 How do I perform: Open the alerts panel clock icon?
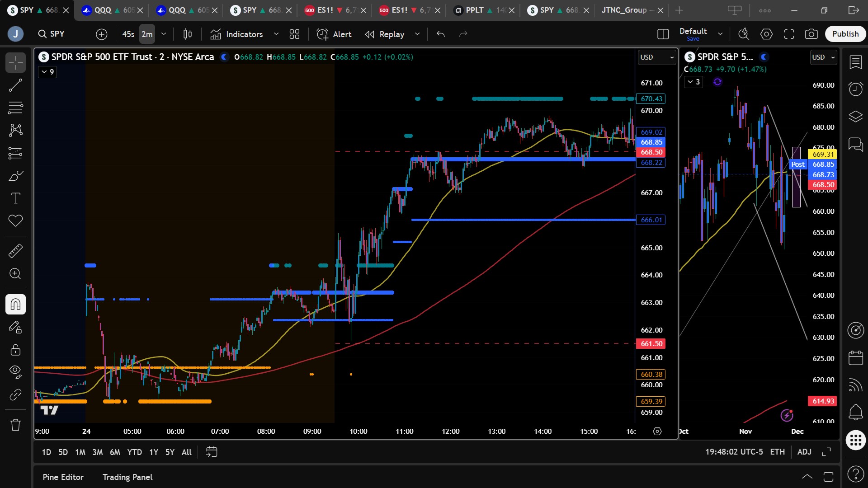pos(855,89)
